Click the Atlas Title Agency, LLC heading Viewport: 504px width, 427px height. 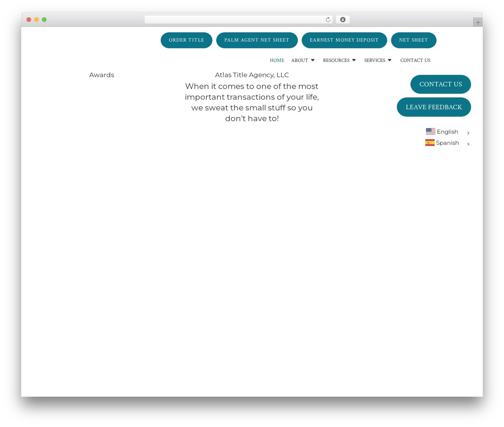coord(252,75)
